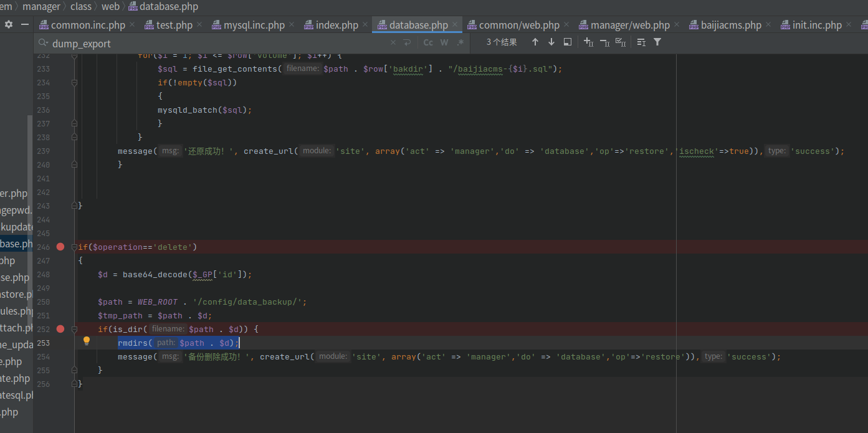This screenshot has height=433, width=868.
Task: Toggle match case Cc option
Action: pos(428,42)
